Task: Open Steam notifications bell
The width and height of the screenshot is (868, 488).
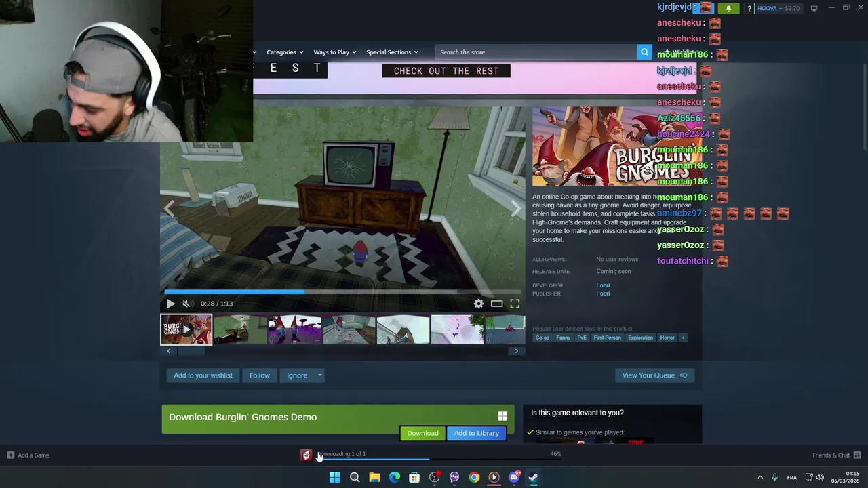Action: 728,8
